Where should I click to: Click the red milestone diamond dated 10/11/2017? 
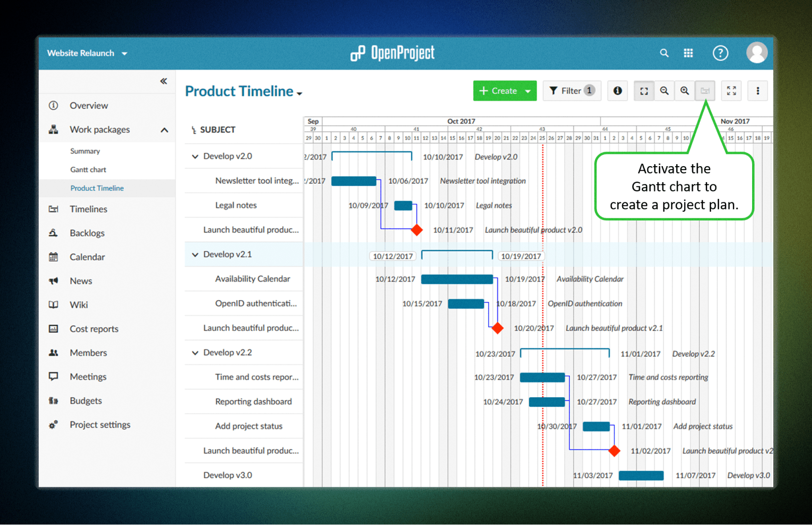(417, 230)
